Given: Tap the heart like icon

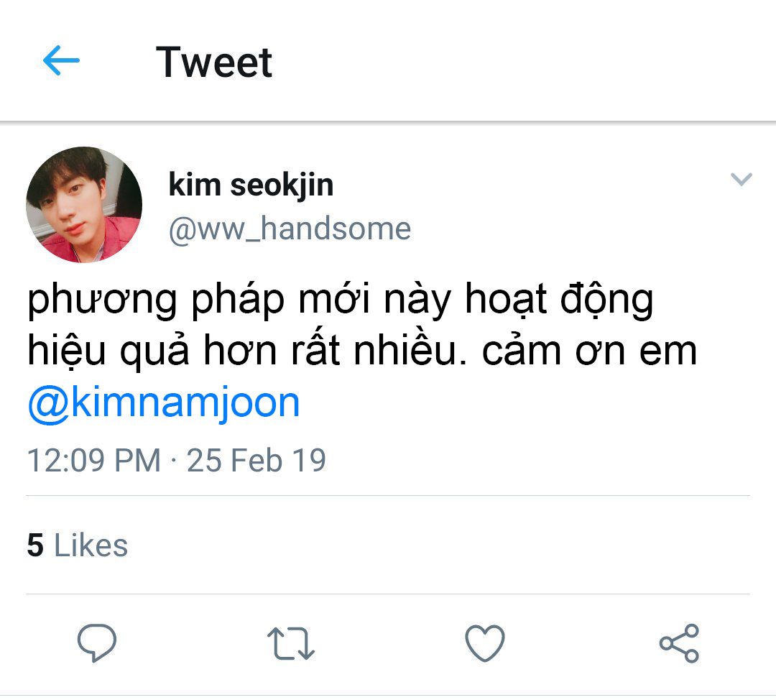Looking at the screenshot, I should click(485, 643).
